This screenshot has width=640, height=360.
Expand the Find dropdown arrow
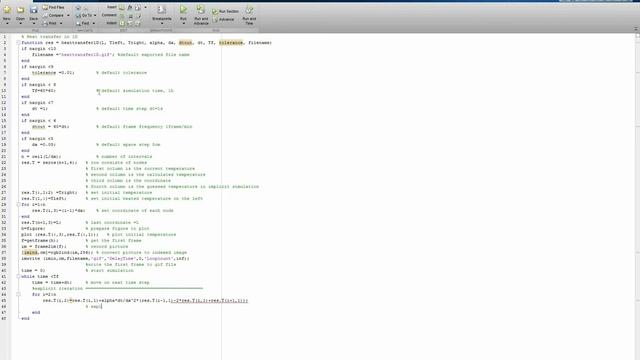click(93, 23)
